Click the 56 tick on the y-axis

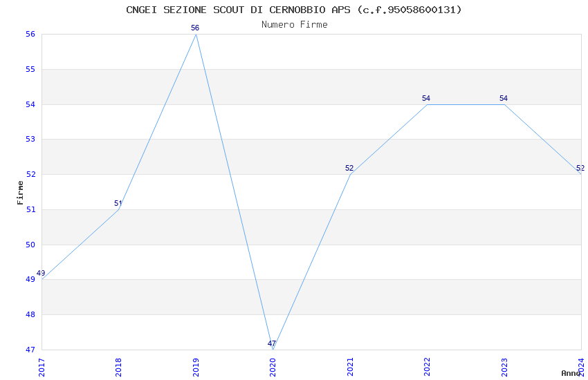[30, 34]
